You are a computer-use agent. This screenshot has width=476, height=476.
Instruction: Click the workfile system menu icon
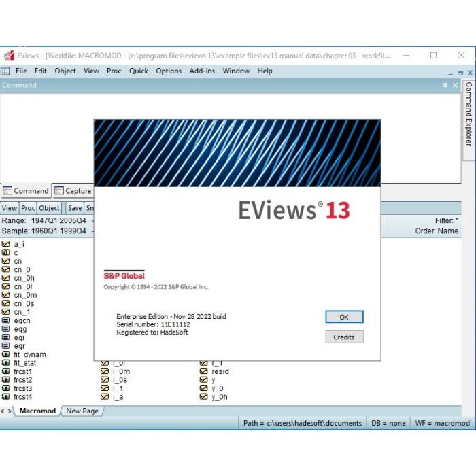[5, 71]
